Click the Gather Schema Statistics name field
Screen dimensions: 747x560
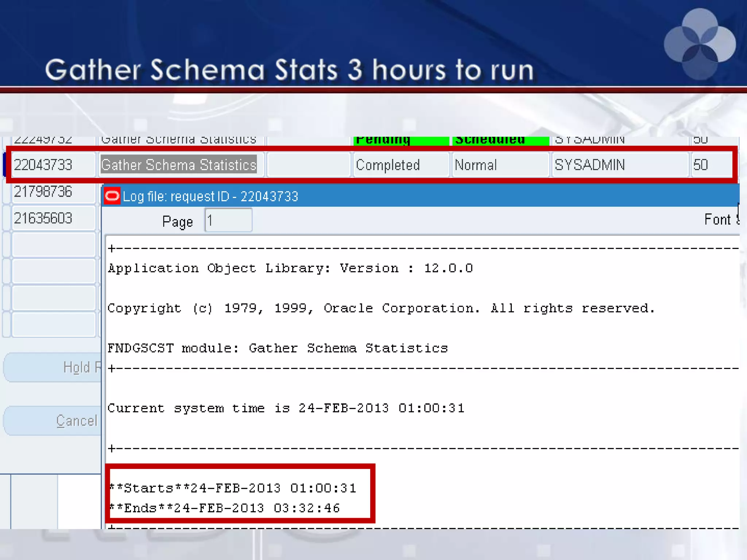pyautogui.click(x=179, y=165)
